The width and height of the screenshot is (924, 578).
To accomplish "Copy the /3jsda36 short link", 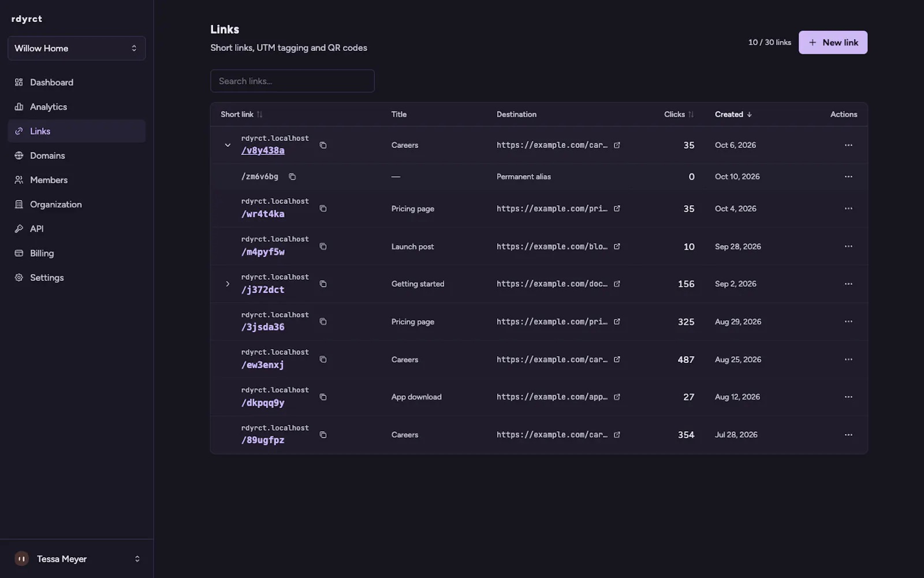I will [323, 322].
